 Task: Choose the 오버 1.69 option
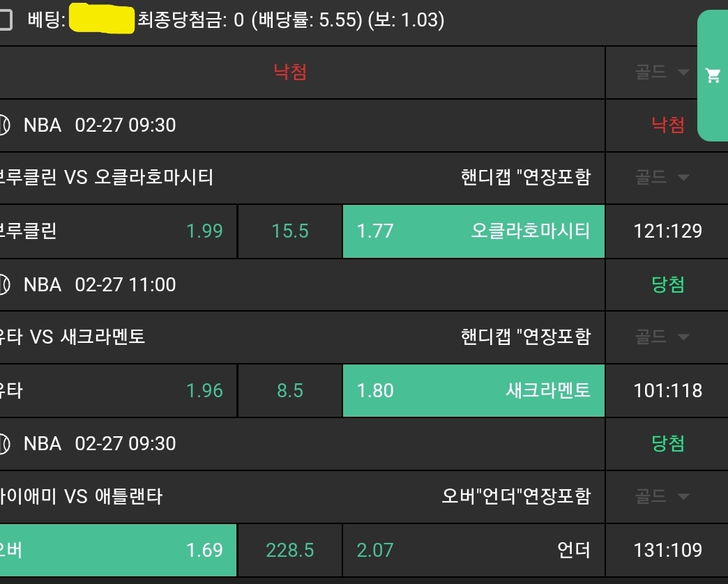(118, 550)
